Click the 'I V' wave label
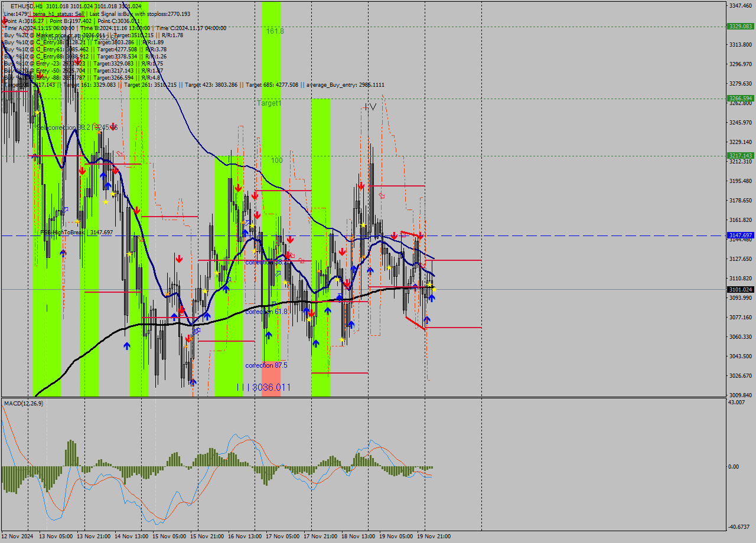 (x=370, y=107)
